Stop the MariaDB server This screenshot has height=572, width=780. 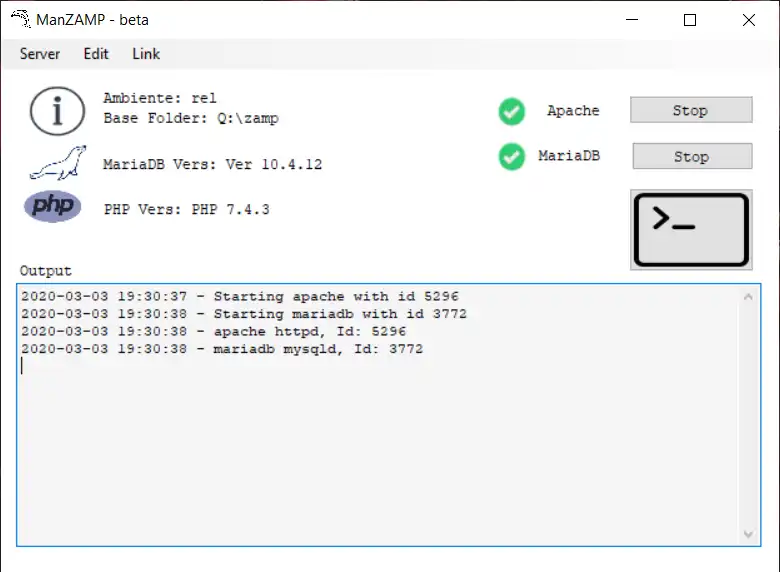(692, 156)
